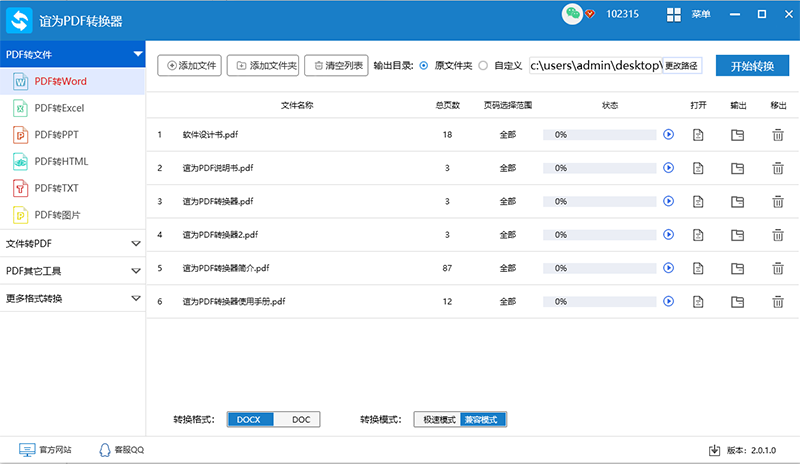800x464 pixels.
Task: Click the WeChat icon in title bar
Action: click(571, 15)
